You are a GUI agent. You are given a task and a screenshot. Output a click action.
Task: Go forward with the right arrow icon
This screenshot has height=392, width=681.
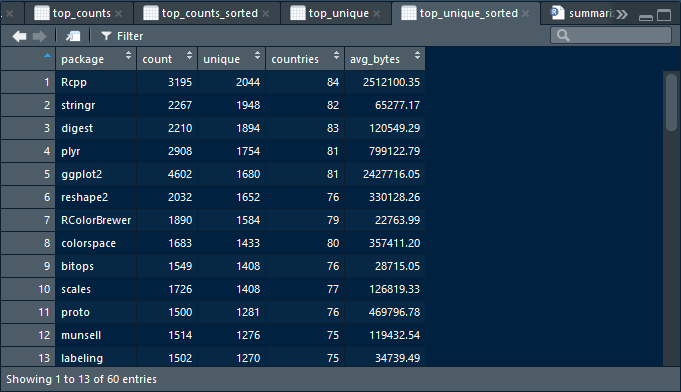[39, 36]
